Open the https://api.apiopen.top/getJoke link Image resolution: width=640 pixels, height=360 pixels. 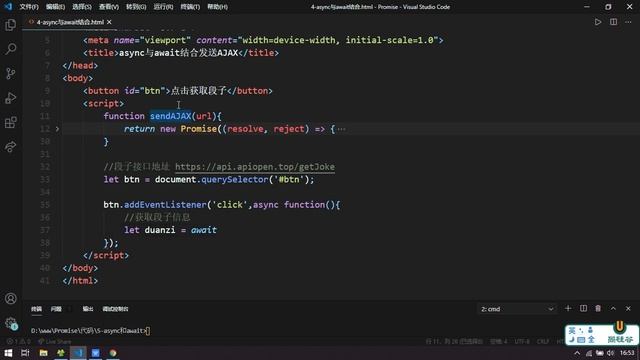click(255, 167)
